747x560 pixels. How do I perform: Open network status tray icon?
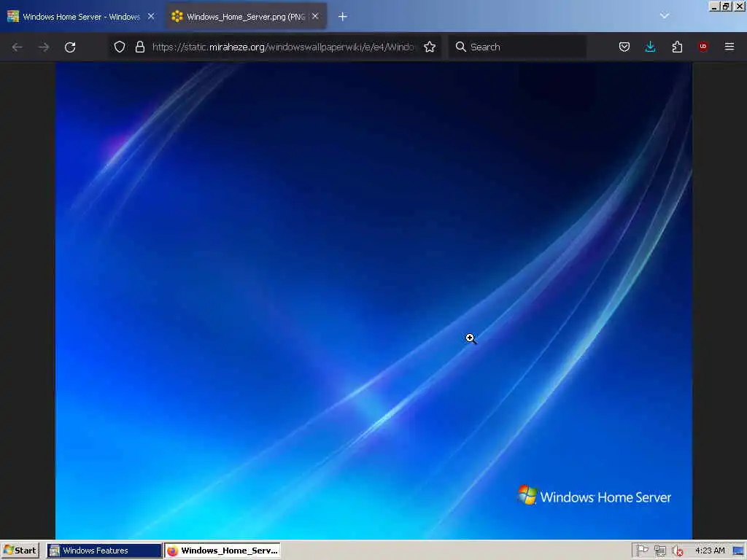[x=659, y=551]
